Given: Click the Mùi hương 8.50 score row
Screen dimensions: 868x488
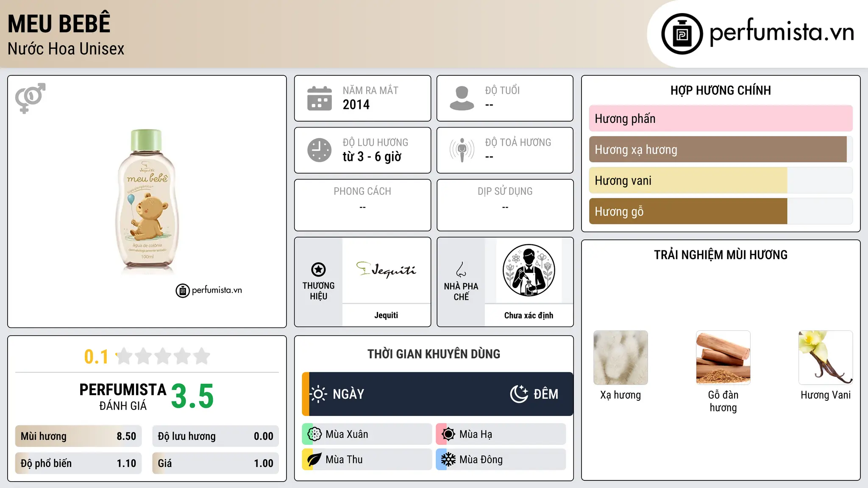Looking at the screenshot, I should pyautogui.click(x=78, y=436).
